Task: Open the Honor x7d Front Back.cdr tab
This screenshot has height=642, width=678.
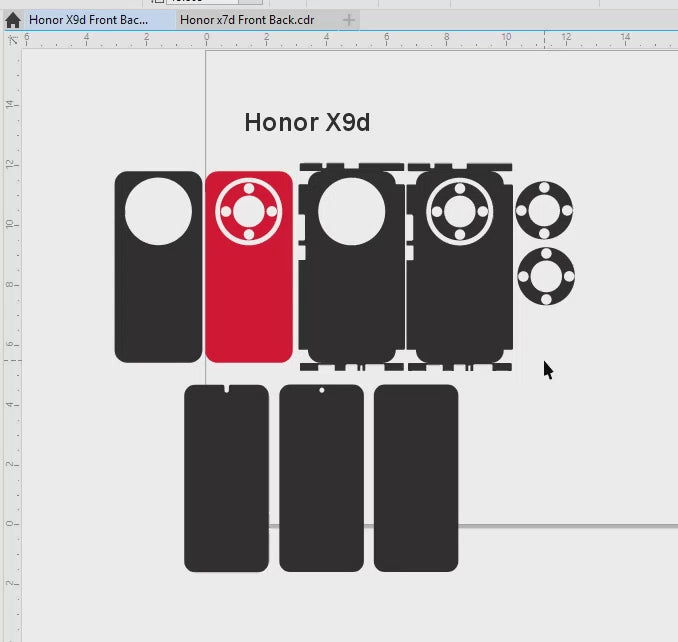Action: 247,20
